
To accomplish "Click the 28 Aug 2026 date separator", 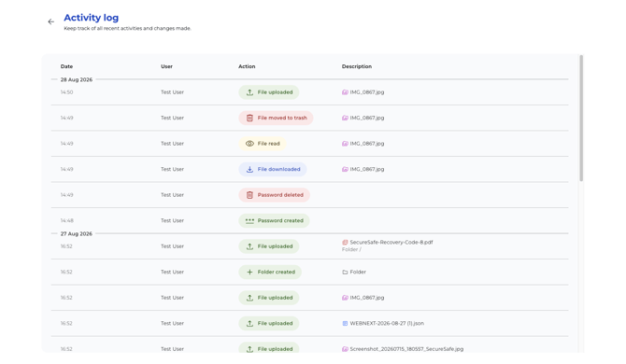I will 77,79.
